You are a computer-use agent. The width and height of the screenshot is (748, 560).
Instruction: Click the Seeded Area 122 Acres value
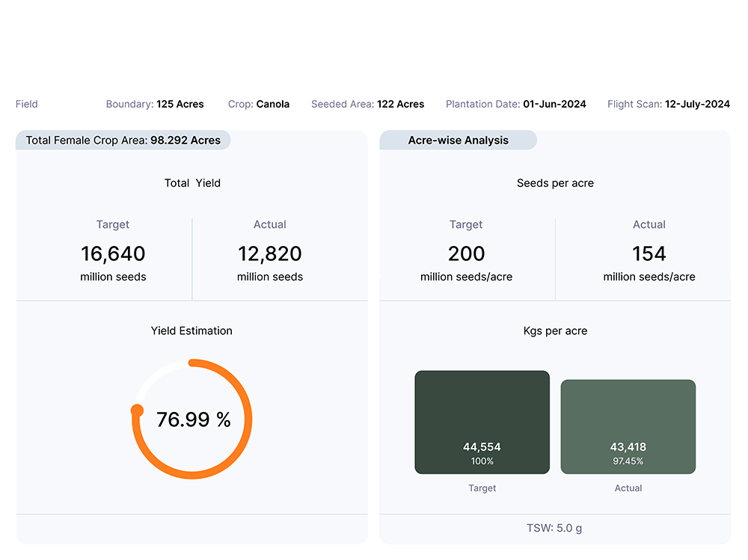pyautogui.click(x=367, y=104)
